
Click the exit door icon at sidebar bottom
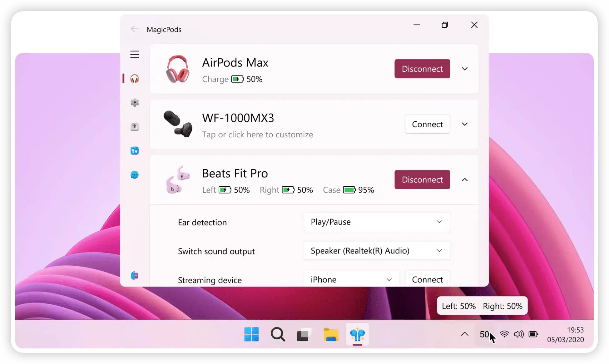135,276
